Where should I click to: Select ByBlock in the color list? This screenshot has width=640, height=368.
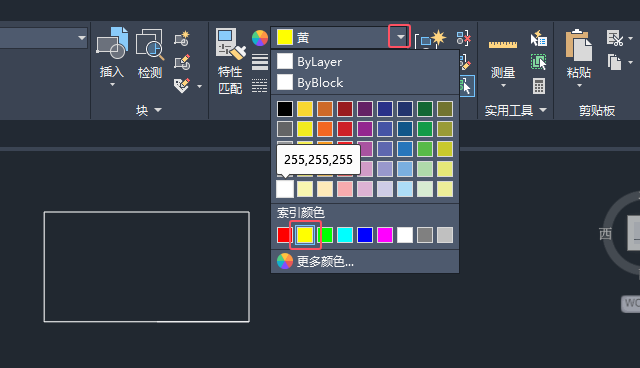point(365,82)
